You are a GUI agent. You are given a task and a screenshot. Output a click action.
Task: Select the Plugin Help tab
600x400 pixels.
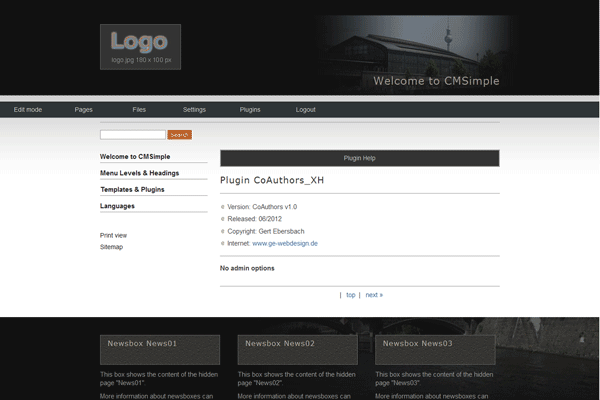coord(359,158)
